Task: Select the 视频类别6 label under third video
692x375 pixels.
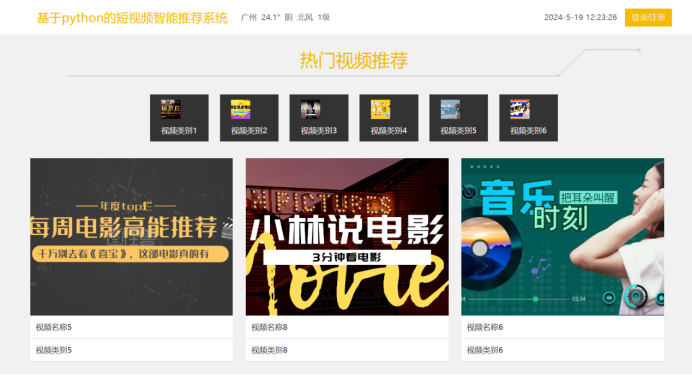Action: pos(485,350)
